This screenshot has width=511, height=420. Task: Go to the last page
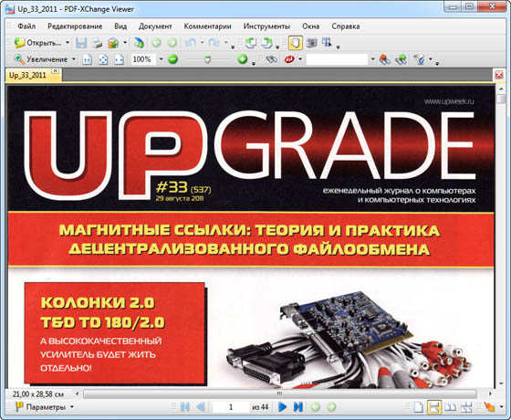click(298, 406)
